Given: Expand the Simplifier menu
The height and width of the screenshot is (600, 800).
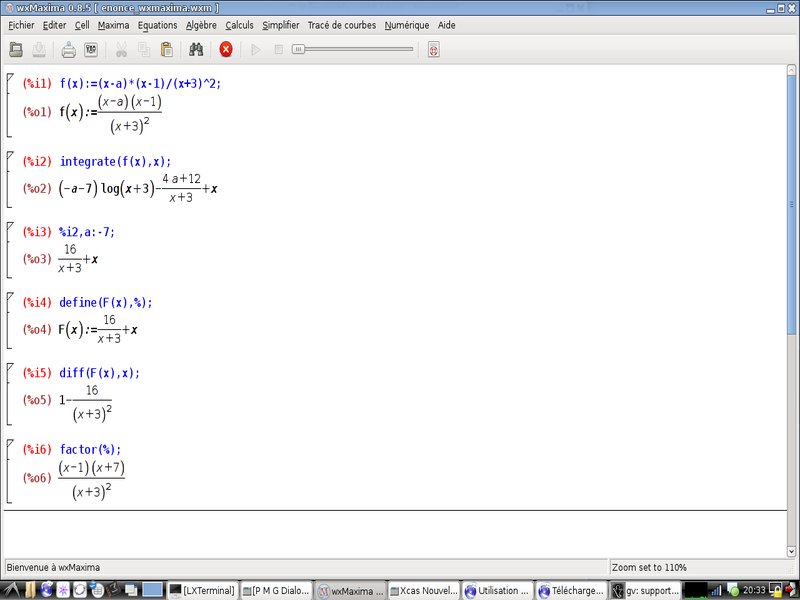Looking at the screenshot, I should (280, 25).
